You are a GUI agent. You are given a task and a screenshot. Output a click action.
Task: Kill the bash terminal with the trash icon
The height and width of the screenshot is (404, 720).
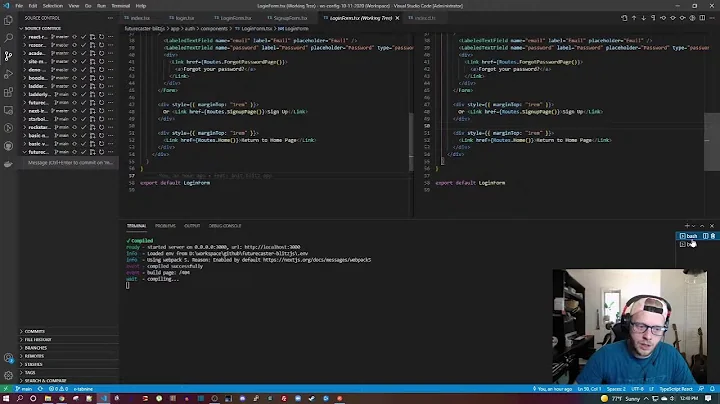point(713,236)
